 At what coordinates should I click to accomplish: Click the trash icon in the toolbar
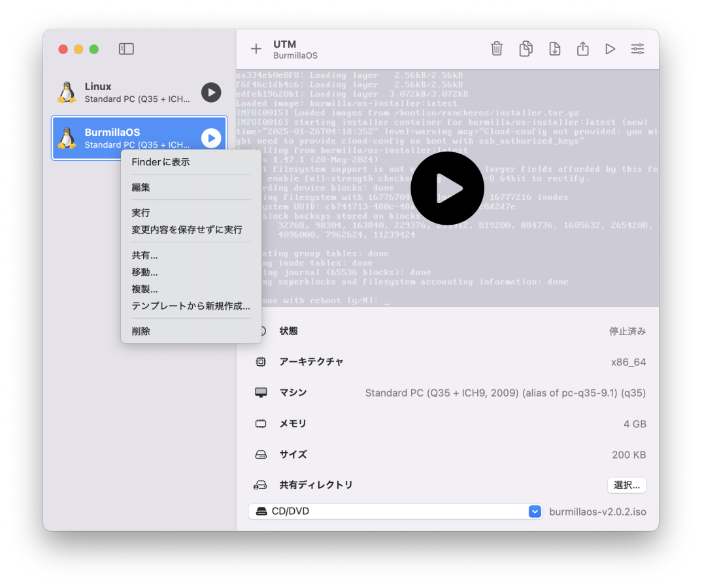tap(497, 49)
